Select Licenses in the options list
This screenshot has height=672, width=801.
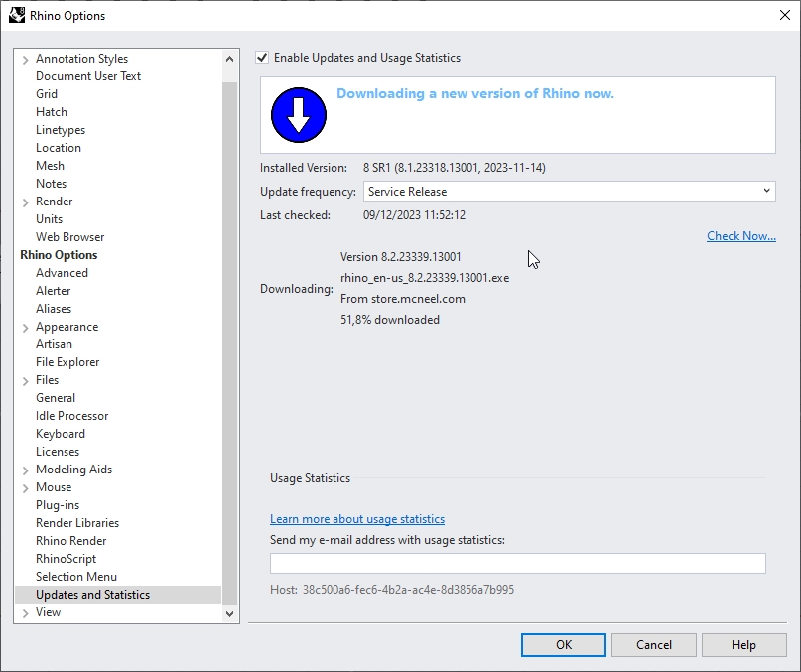[x=58, y=452]
